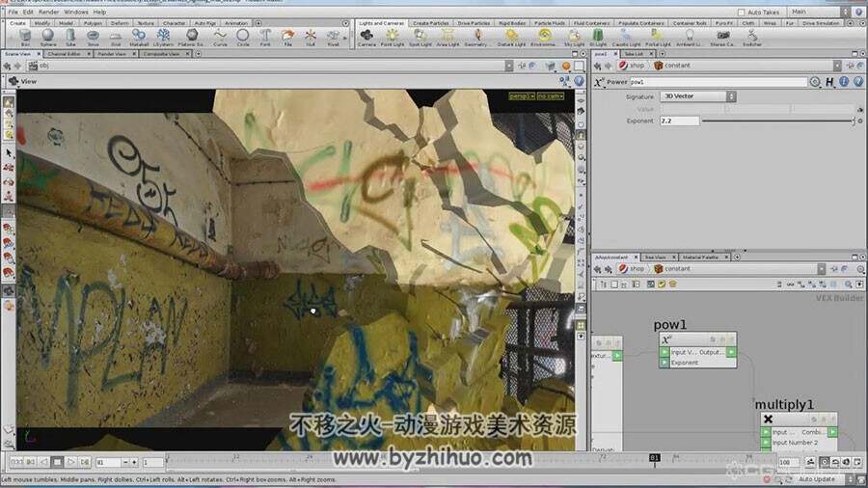Open the parameter pane help icon

tap(857, 82)
